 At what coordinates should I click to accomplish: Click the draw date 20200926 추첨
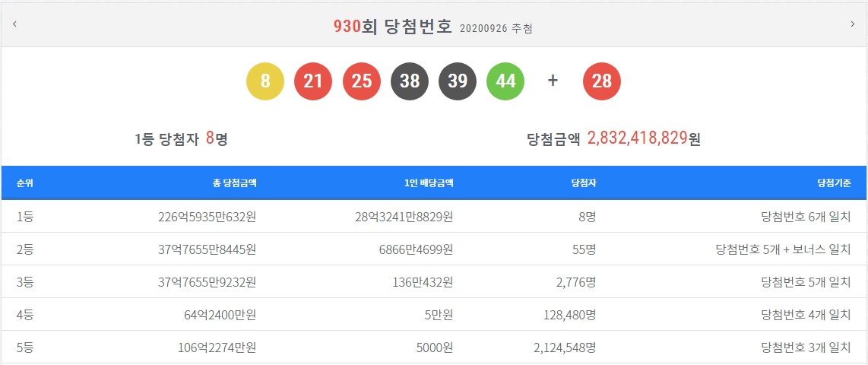pos(496,28)
